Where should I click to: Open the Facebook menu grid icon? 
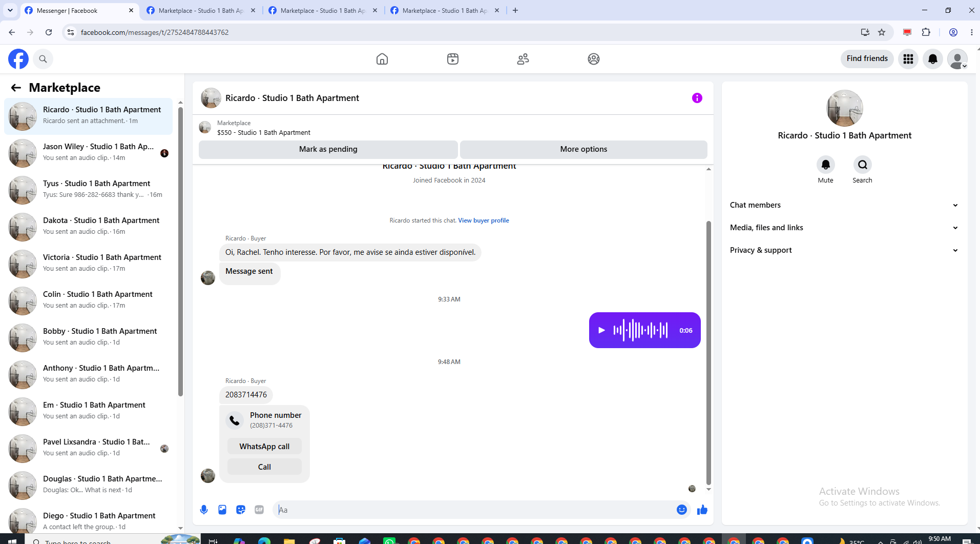[x=908, y=59]
